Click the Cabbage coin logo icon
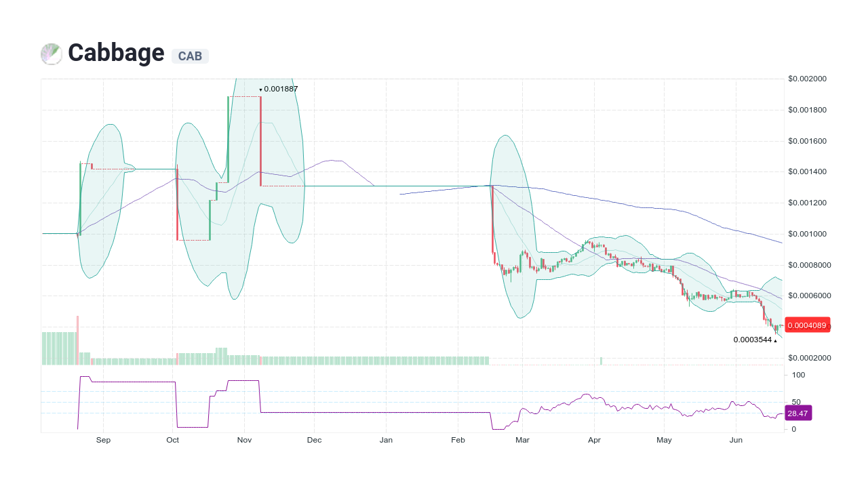This screenshot has height=488, width=868. click(51, 54)
